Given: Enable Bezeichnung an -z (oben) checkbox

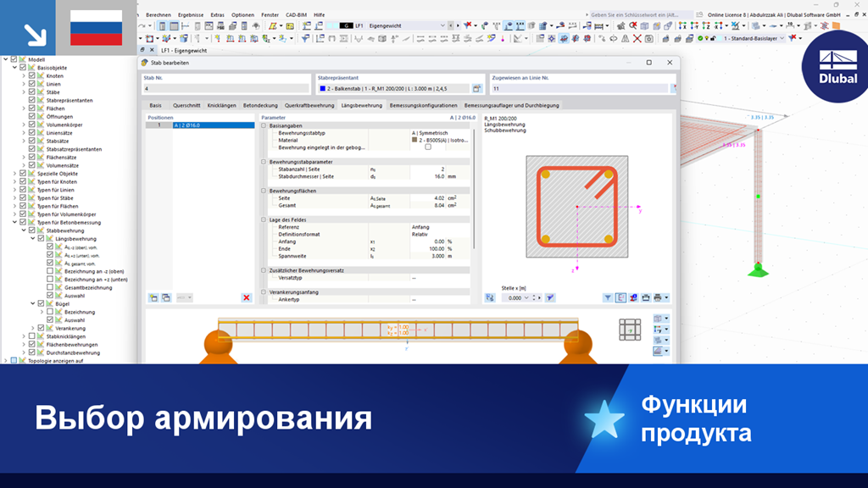Looking at the screenshot, I should (x=50, y=271).
